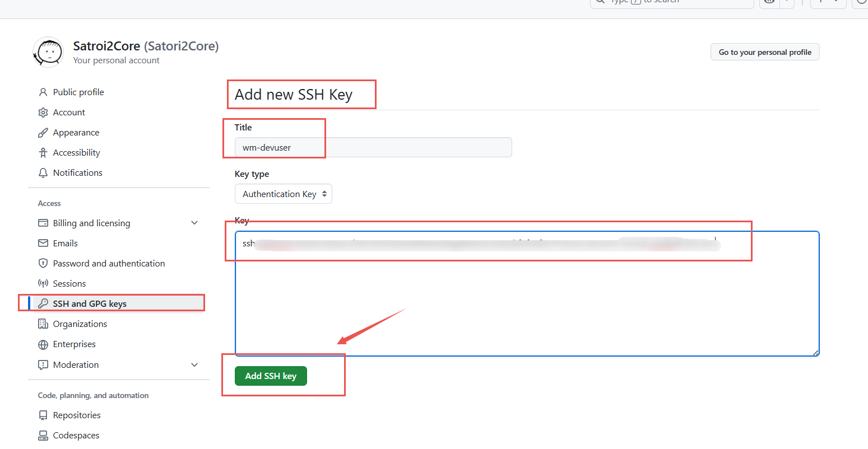Click the Enterprises globe icon
This screenshot has width=868, height=449.
(x=43, y=344)
